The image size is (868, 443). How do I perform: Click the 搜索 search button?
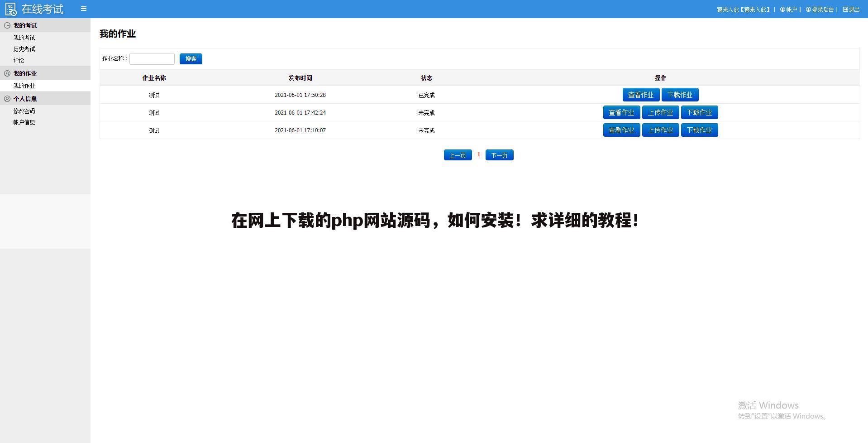[191, 59]
